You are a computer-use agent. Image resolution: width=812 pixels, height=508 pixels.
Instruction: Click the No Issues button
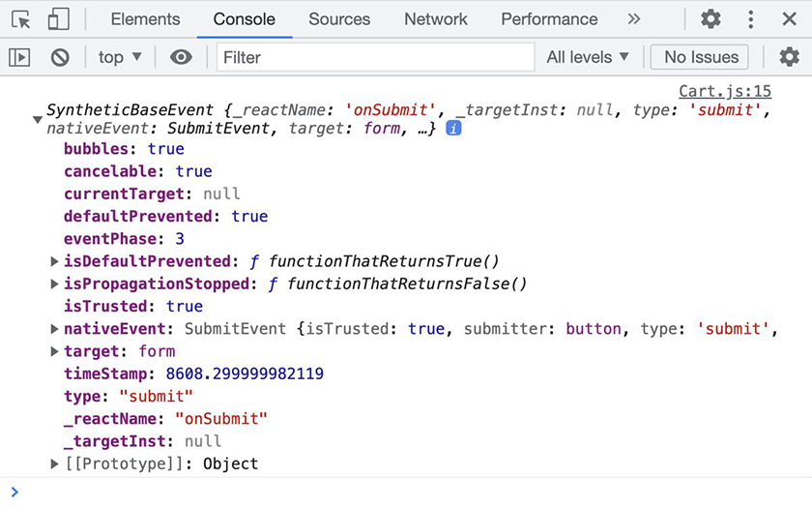click(x=701, y=57)
